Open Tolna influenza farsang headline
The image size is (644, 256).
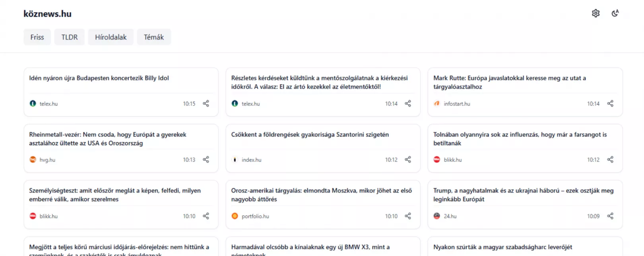click(x=520, y=139)
